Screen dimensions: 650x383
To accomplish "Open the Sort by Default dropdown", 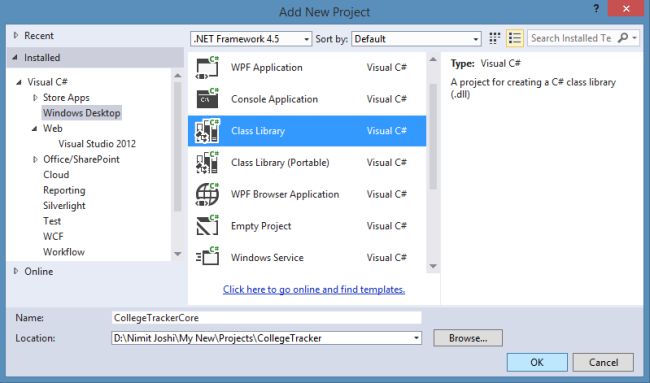I will [x=416, y=39].
